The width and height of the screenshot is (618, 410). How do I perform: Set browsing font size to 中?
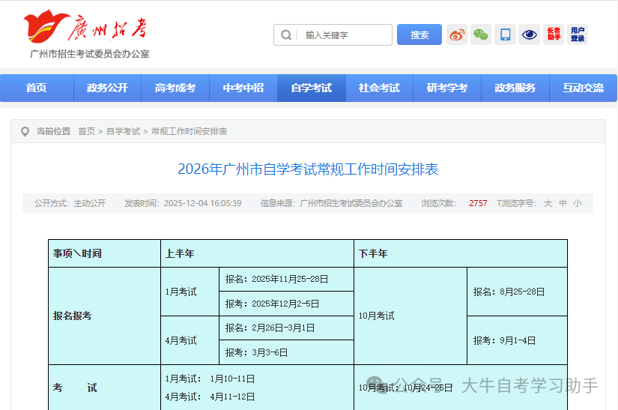[563, 203]
